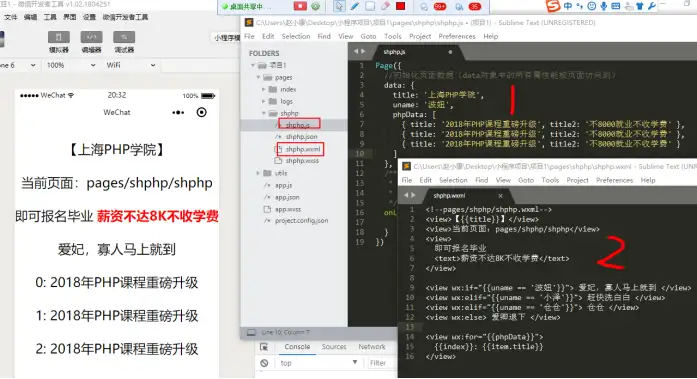Click the clear console icon

tap(264, 363)
